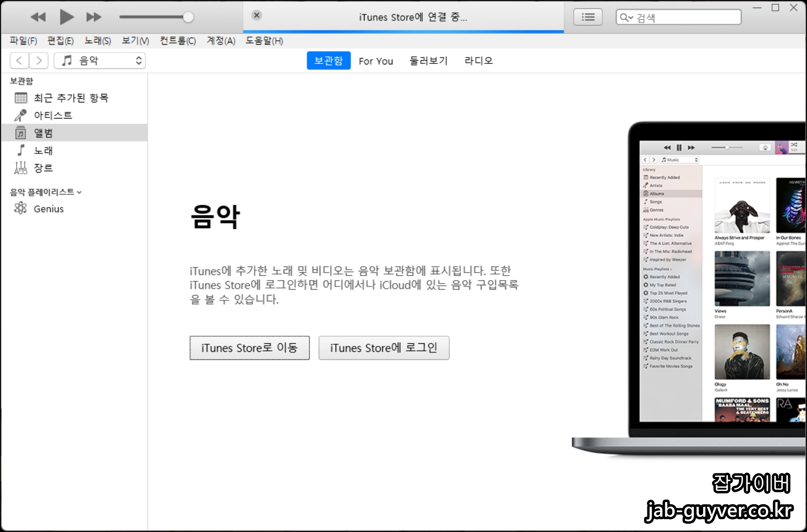Open the 도움말(H) menu
The height and width of the screenshot is (532, 807).
tap(264, 41)
